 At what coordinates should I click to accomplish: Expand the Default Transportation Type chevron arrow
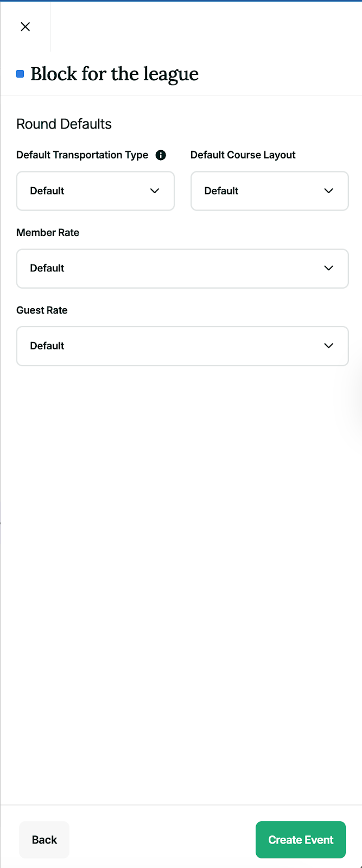pyautogui.click(x=155, y=191)
